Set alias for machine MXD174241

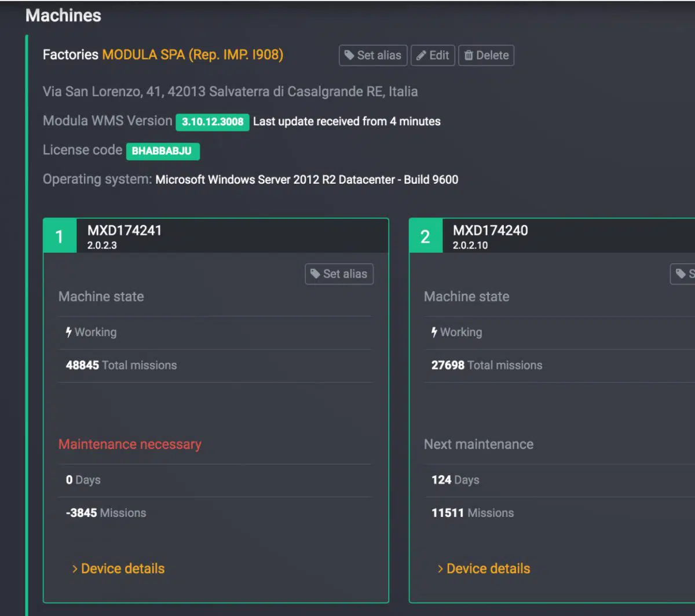339,274
